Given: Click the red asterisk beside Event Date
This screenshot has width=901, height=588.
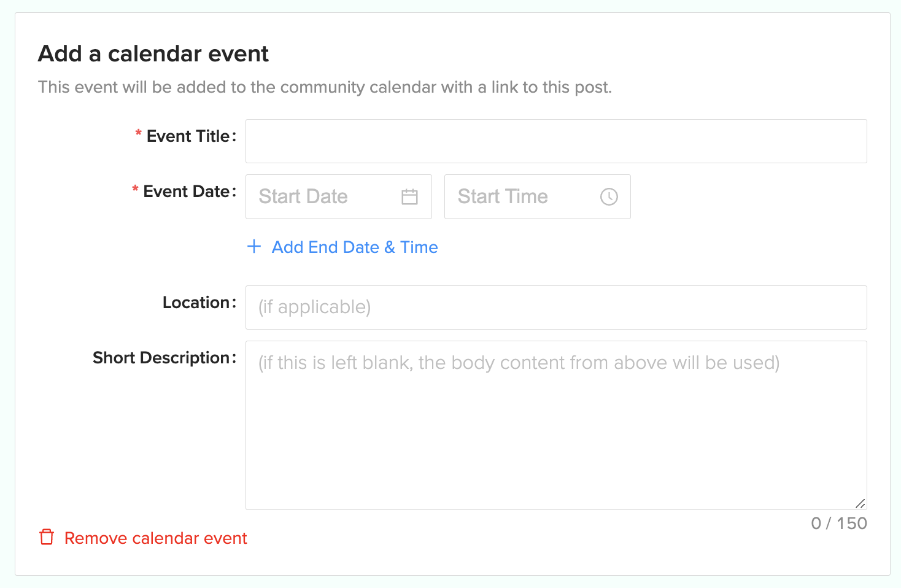Looking at the screenshot, I should 135,189.
